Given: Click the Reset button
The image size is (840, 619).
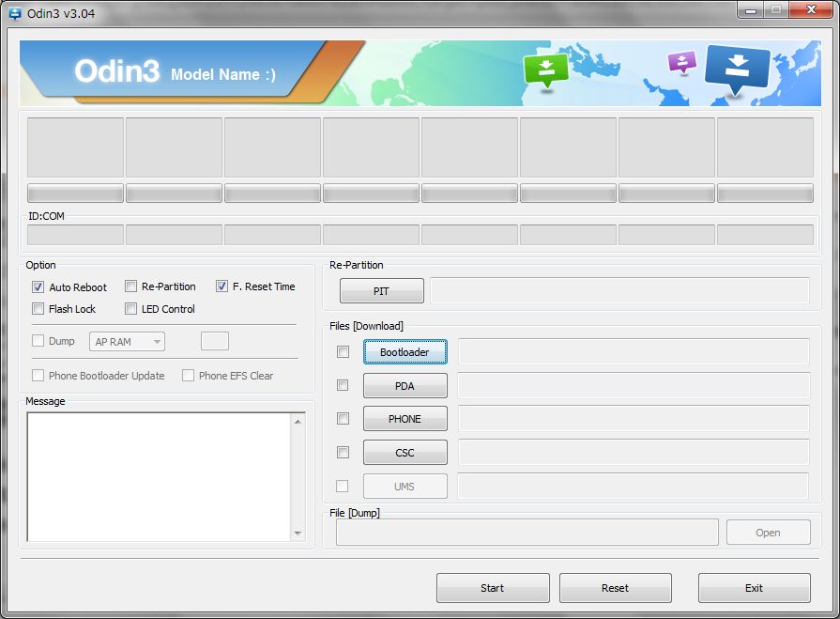Looking at the screenshot, I should pyautogui.click(x=616, y=588).
